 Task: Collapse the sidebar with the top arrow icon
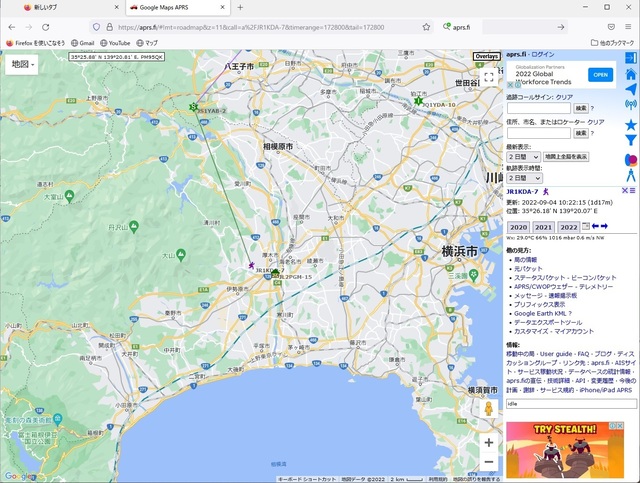[x=631, y=55]
